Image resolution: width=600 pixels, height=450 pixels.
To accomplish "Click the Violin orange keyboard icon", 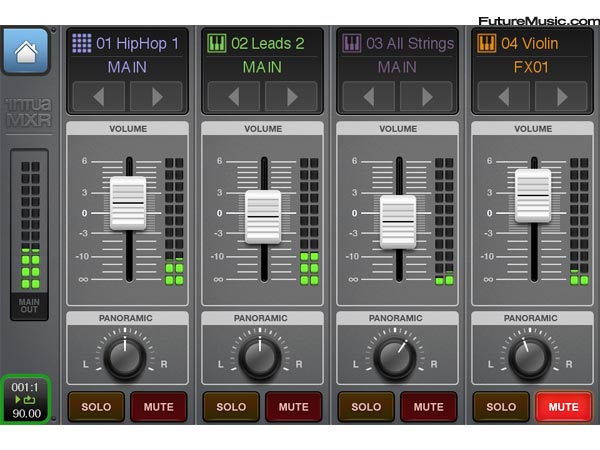I will click(487, 43).
